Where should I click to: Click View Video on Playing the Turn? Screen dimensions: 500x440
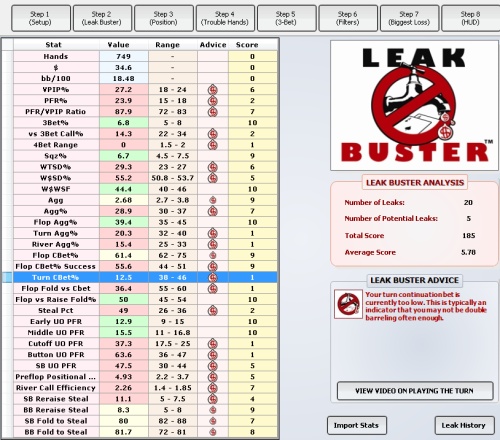click(415, 391)
